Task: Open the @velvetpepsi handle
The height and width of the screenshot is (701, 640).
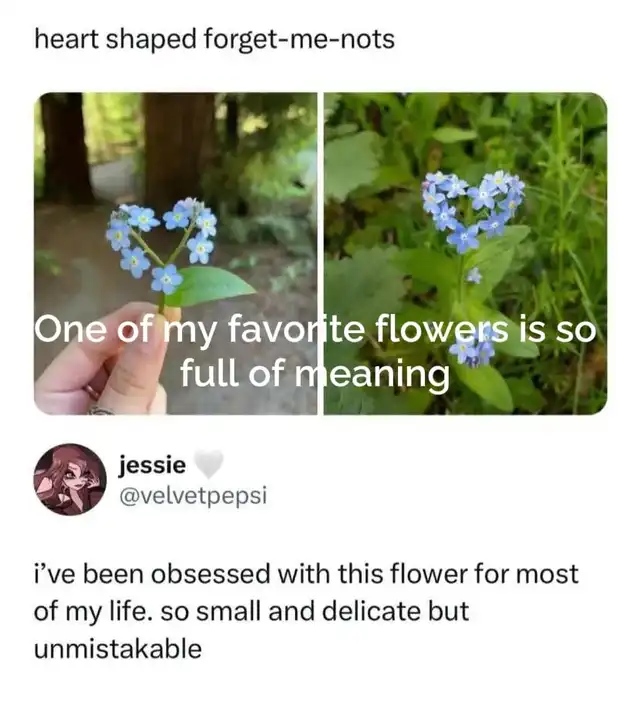Action: [x=192, y=493]
